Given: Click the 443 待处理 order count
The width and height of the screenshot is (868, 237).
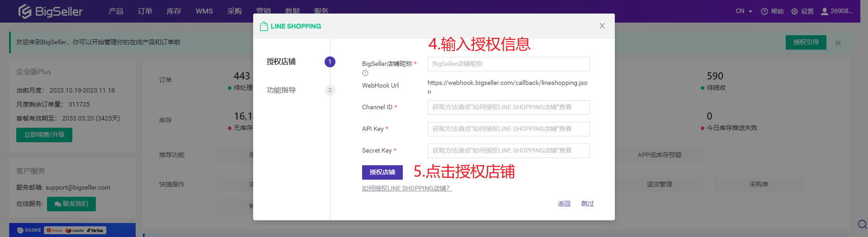Looking at the screenshot, I should click(x=242, y=76).
